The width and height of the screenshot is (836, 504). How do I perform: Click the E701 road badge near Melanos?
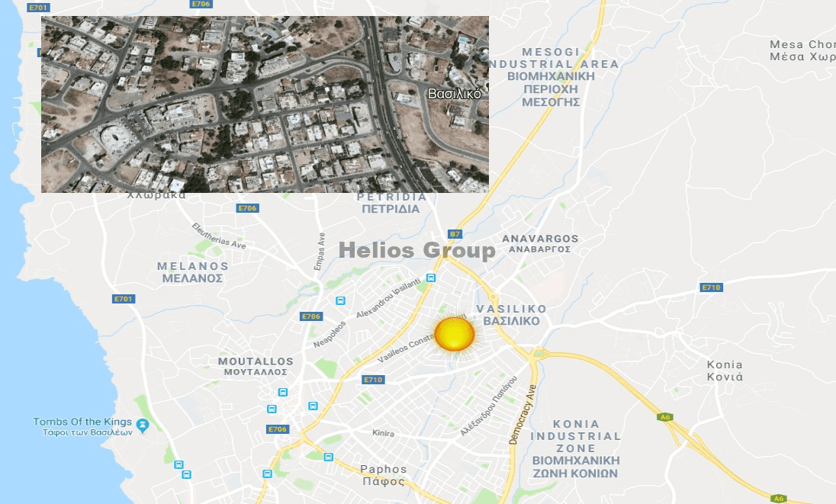point(123,299)
